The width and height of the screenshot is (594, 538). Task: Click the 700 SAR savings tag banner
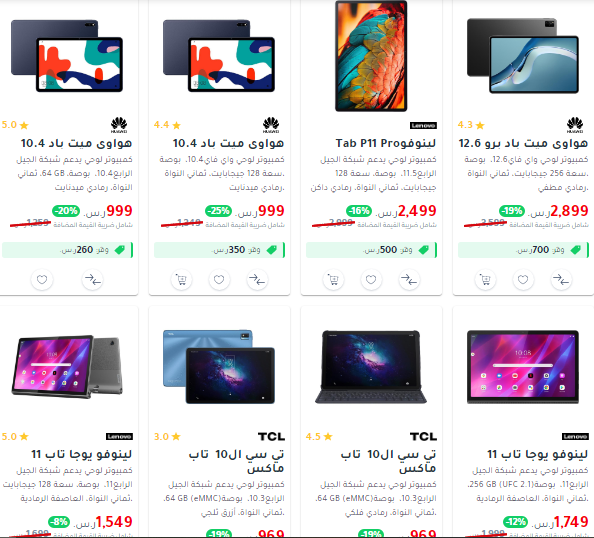523,250
